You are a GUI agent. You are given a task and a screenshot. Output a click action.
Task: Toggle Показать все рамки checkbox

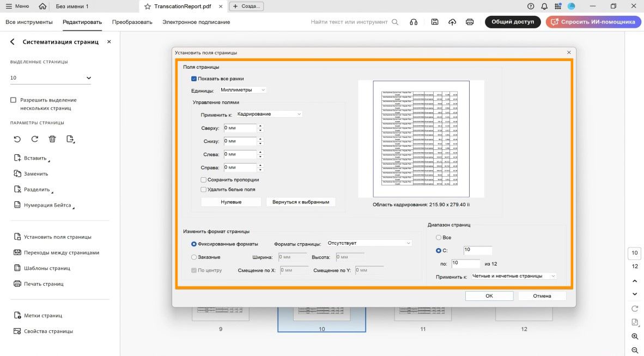194,79
